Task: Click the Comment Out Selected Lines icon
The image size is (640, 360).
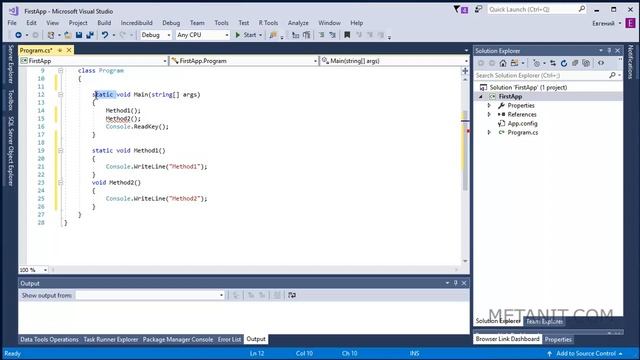Action: [x=322, y=35]
